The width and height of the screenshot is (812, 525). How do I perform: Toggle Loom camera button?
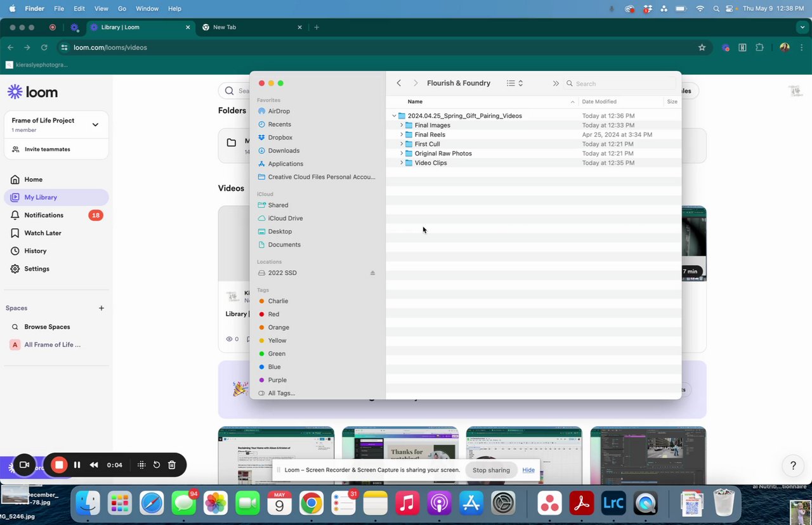click(24, 465)
